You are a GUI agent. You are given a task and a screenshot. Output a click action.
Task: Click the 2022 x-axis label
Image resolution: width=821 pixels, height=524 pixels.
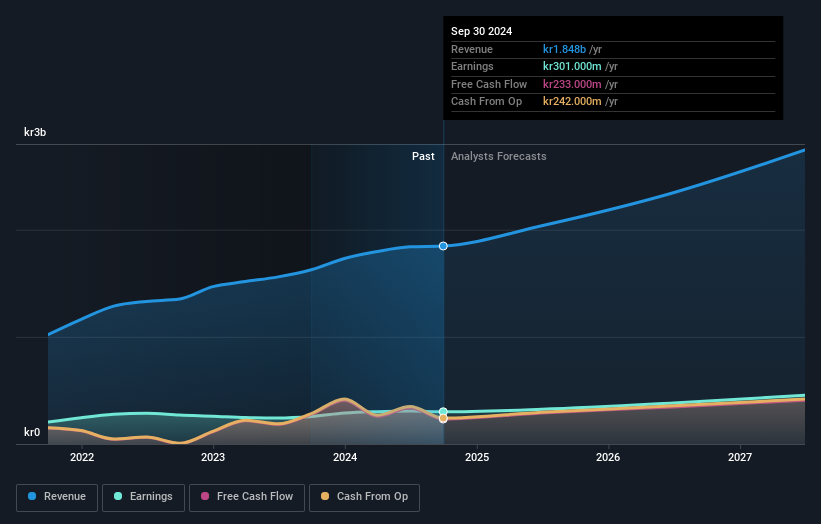[x=82, y=458]
